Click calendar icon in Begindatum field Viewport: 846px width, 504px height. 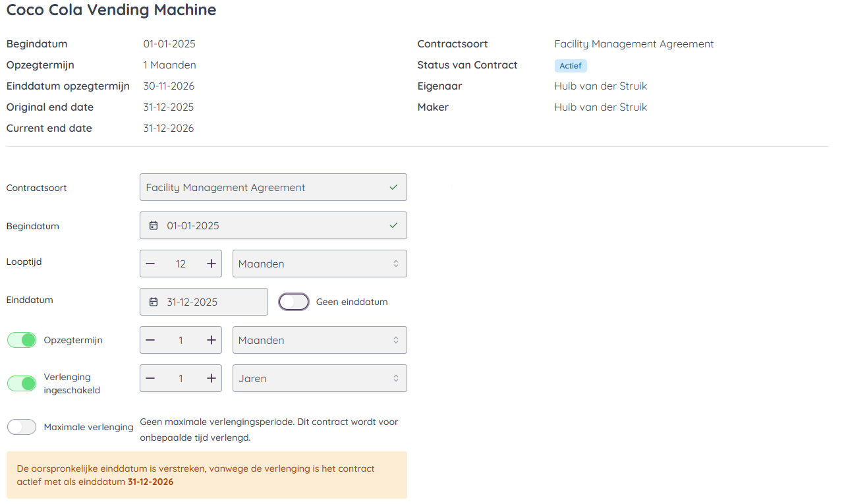tap(154, 225)
